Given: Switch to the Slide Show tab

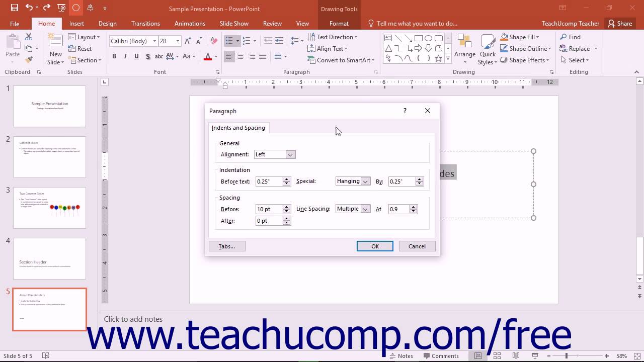Looking at the screenshot, I should pos(234,23).
